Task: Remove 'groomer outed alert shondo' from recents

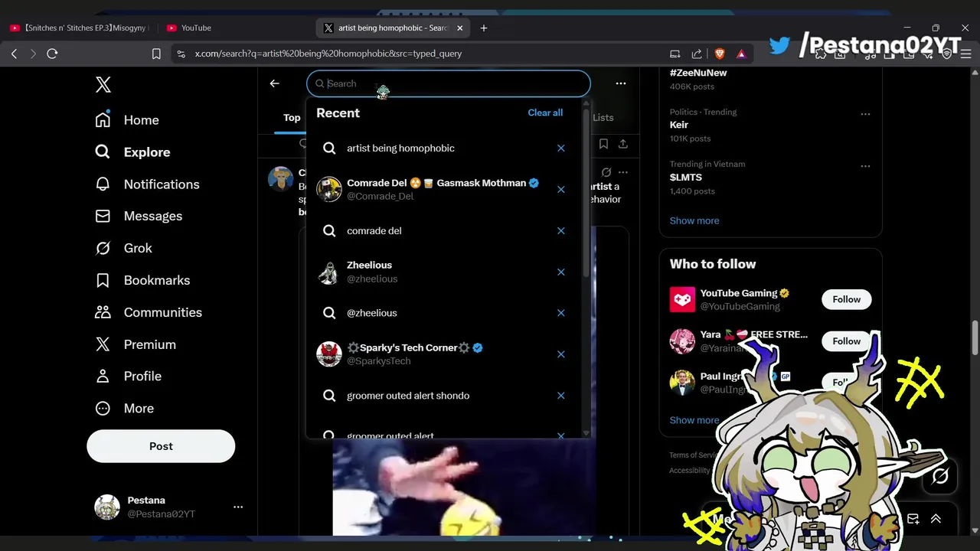Action: pos(561,396)
